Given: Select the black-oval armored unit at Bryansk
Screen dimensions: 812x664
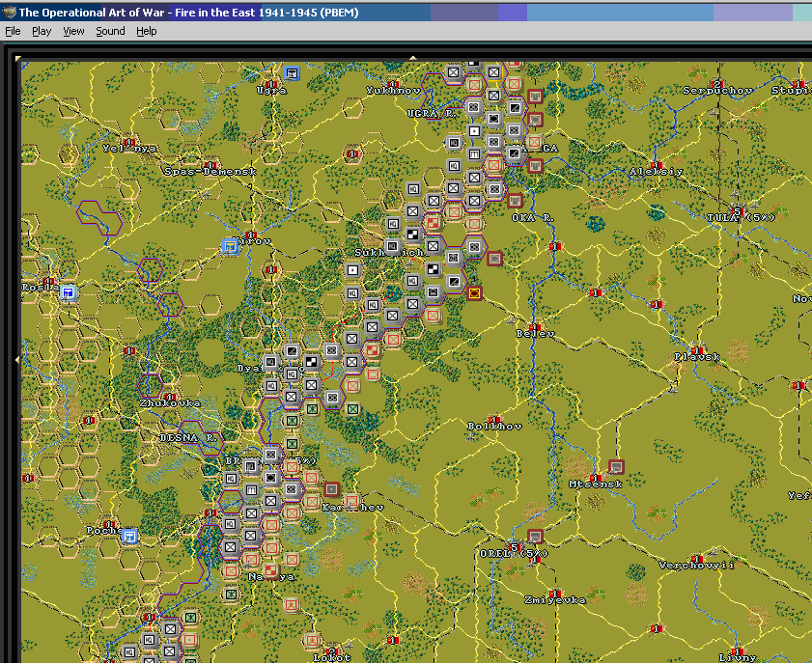Looking at the screenshot, I should 271,478.
